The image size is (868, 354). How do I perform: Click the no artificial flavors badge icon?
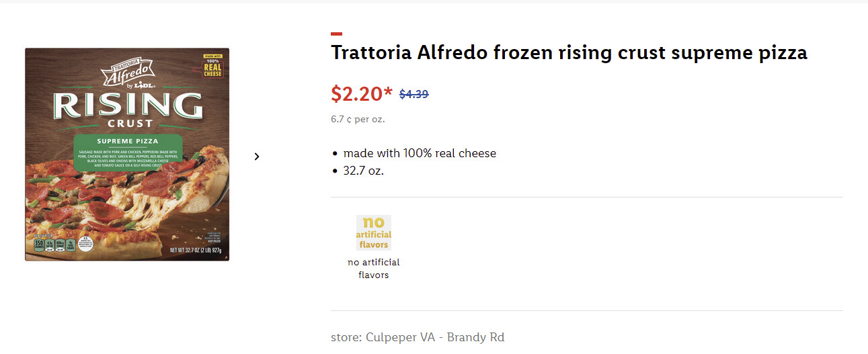[x=373, y=232]
